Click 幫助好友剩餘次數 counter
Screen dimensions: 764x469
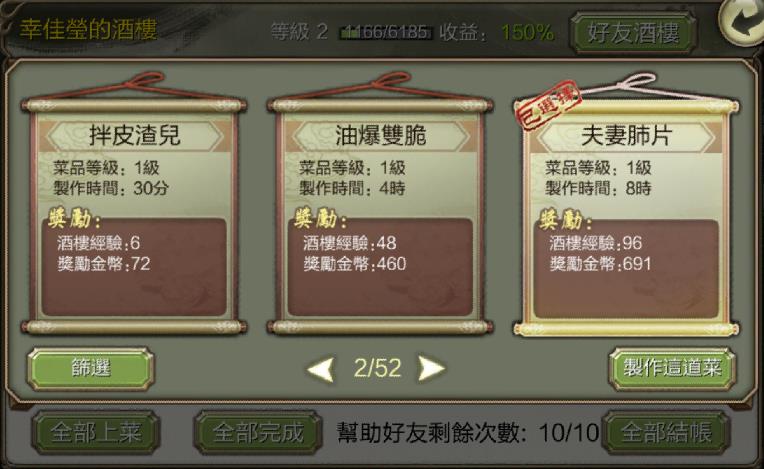click(x=468, y=432)
